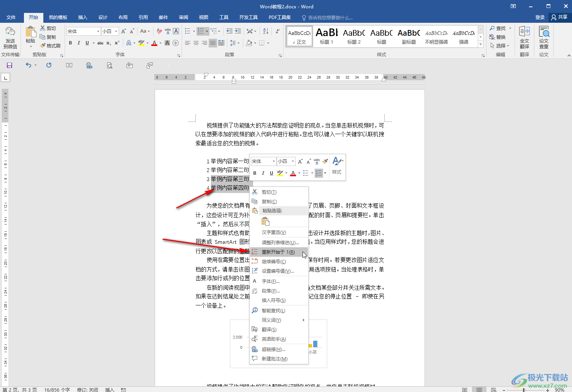
Task: Click the Increase Indent icon
Action: (x=238, y=31)
